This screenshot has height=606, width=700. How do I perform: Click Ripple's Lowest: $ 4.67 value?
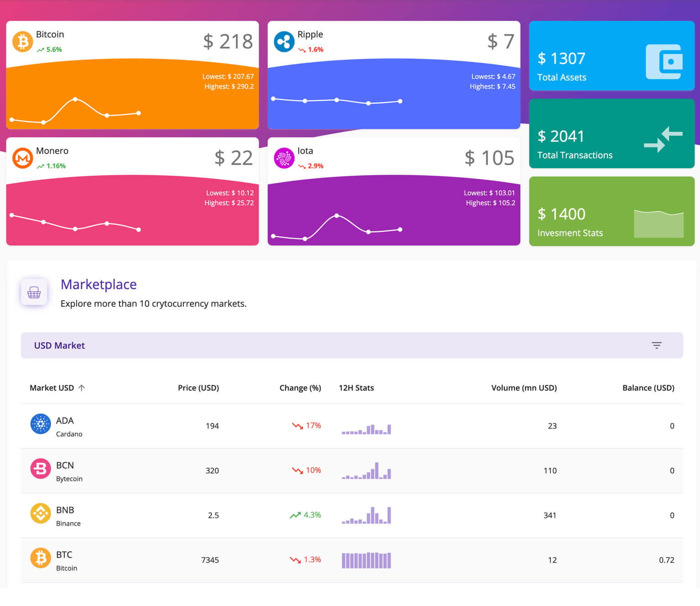point(493,77)
